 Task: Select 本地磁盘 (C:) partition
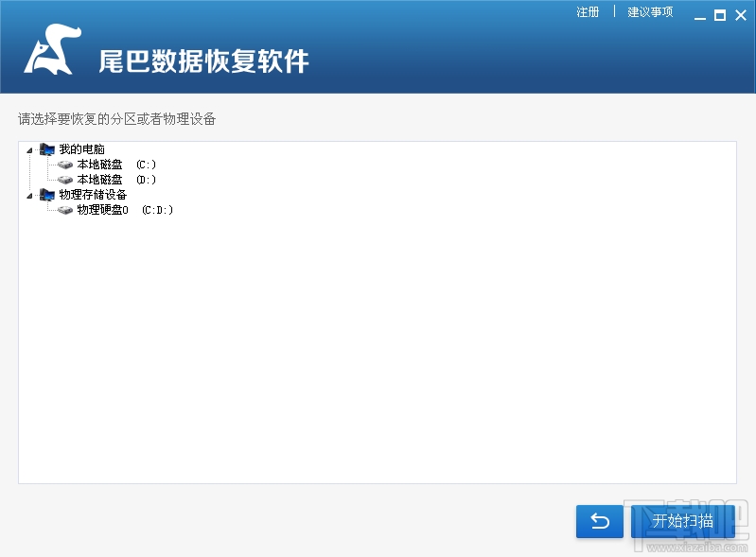click(116, 165)
